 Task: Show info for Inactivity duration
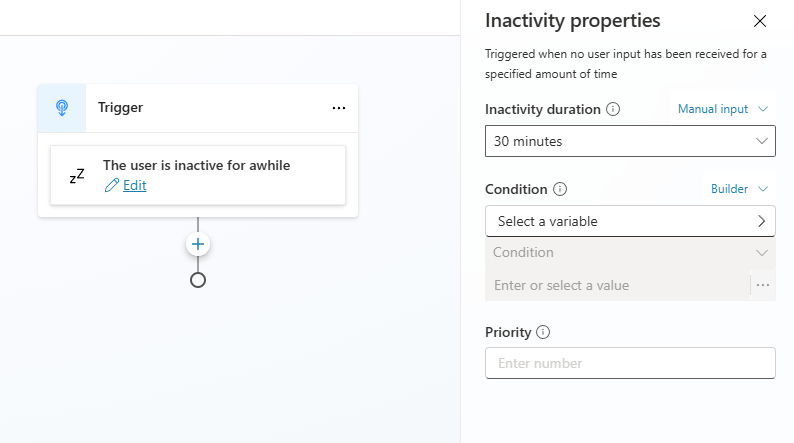click(613, 109)
